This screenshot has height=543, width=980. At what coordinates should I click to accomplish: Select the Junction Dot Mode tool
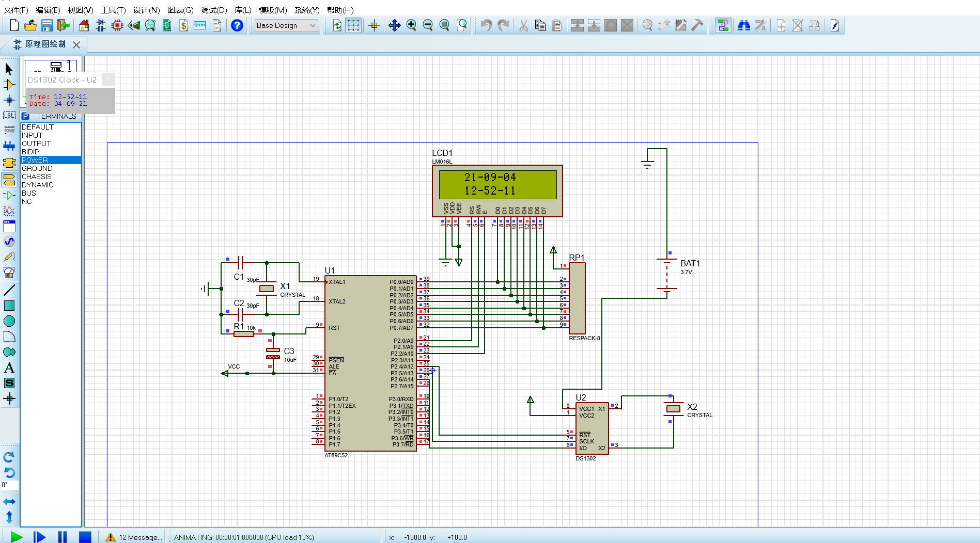tap(9, 100)
